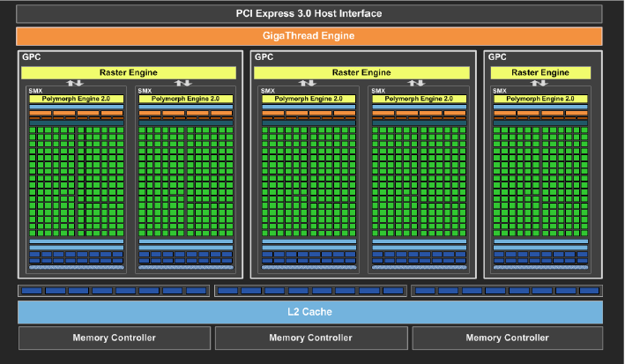Click Polymorph Engine 2.0 in the fourth SMX
This screenshot has width=625, height=364.
[418, 99]
